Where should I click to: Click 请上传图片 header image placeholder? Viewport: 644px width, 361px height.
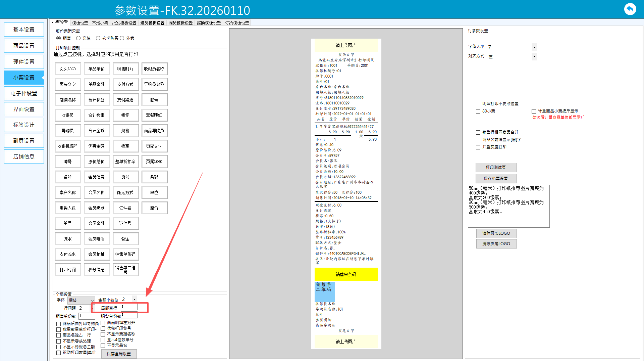coord(346,45)
